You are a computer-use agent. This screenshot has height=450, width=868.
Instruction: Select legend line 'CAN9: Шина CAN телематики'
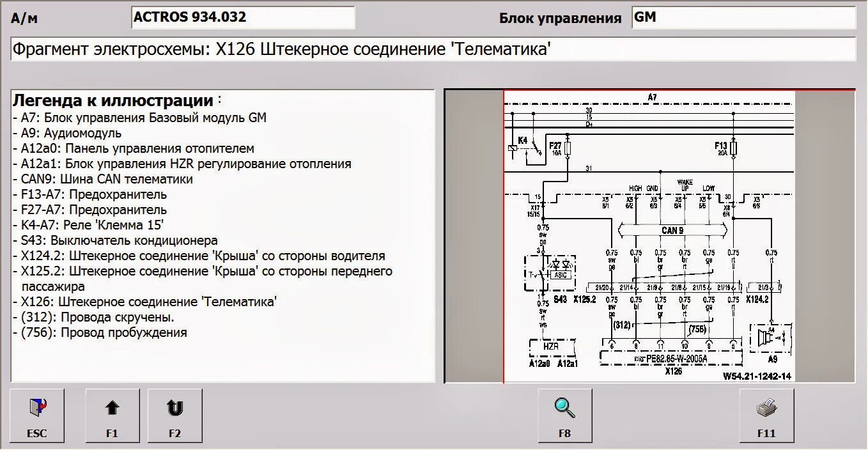tap(102, 179)
